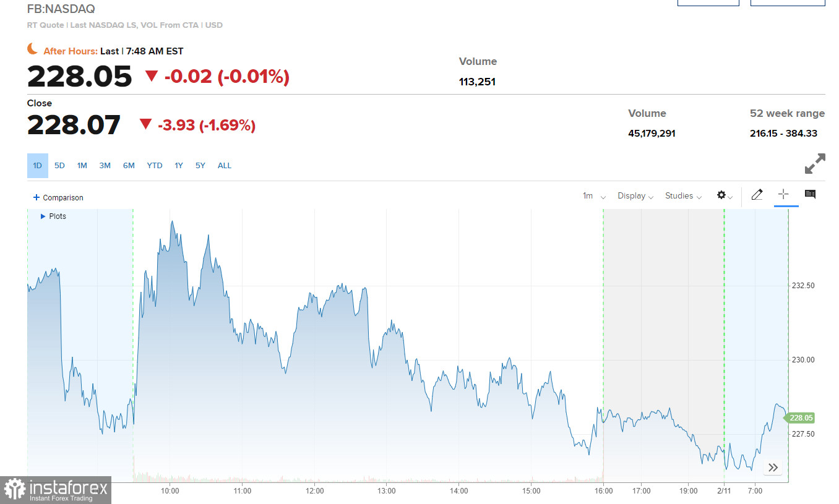Open chart settings gear
839x504 pixels.
[x=722, y=195]
